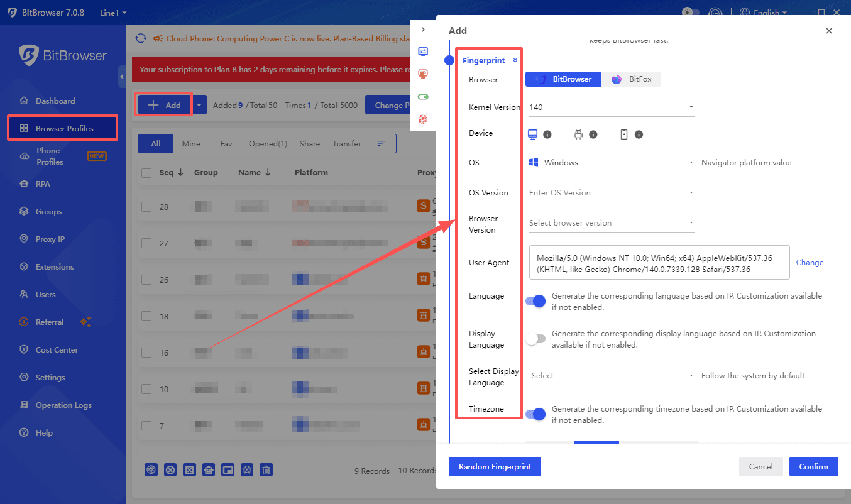851x504 pixels.
Task: Select the BitFox browser option
Action: point(632,79)
